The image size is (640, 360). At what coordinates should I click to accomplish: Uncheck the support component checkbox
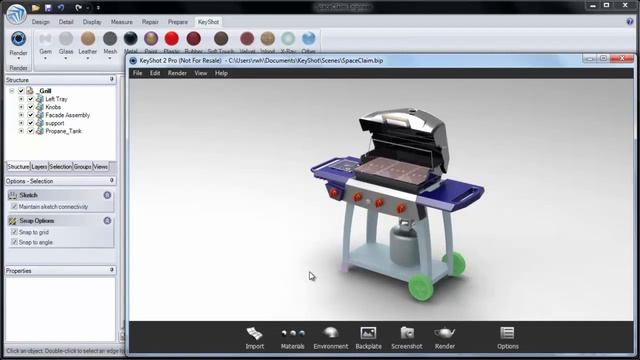(x=31, y=123)
